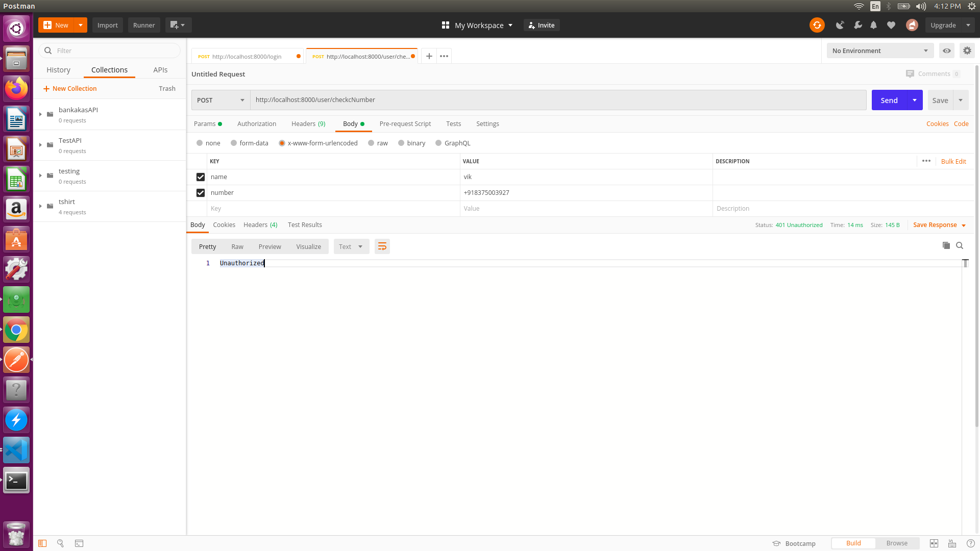Copy the response with the clipboard icon

946,245
